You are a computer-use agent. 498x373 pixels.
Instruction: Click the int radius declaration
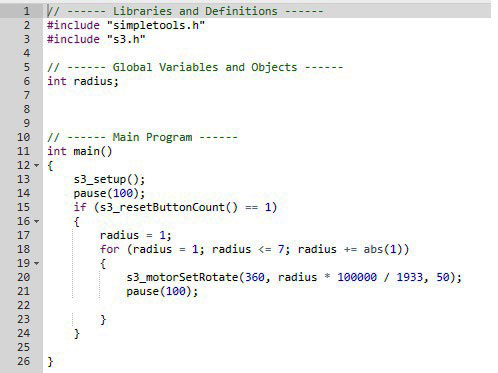[83, 81]
